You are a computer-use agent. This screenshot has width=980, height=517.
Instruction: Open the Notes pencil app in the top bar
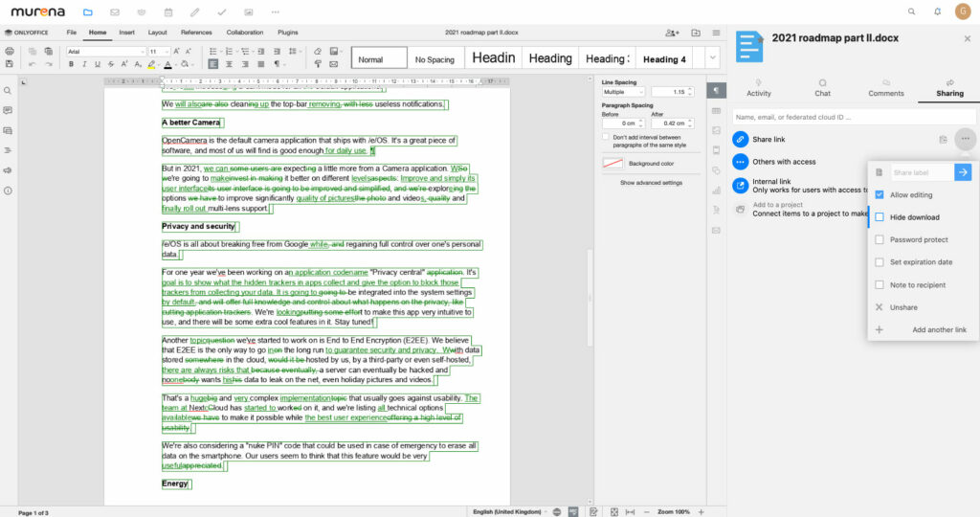point(195,11)
